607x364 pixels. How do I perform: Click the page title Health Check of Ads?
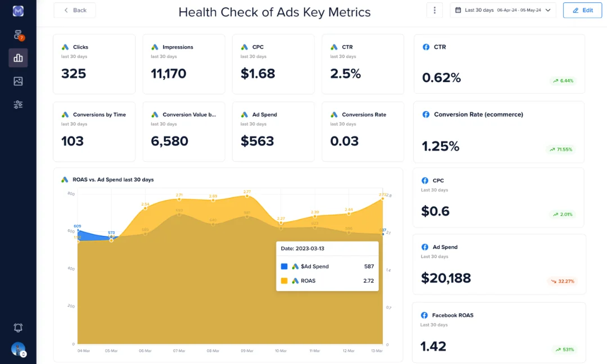(274, 12)
